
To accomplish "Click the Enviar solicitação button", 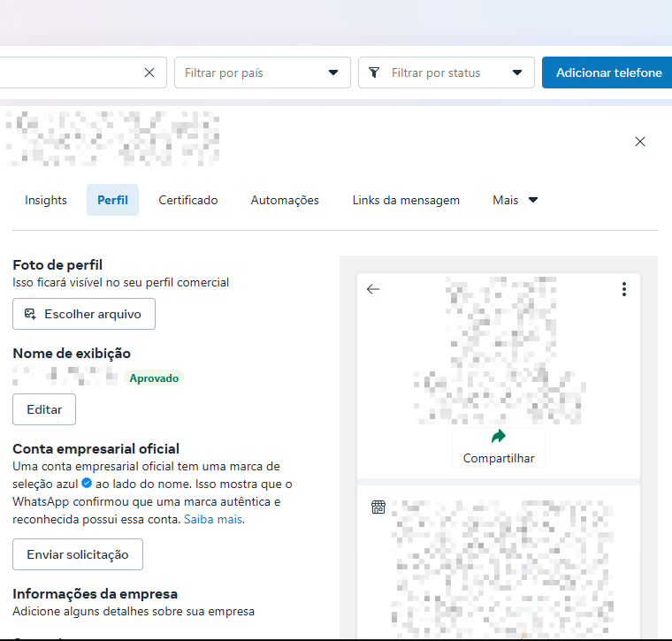I will pyautogui.click(x=78, y=554).
